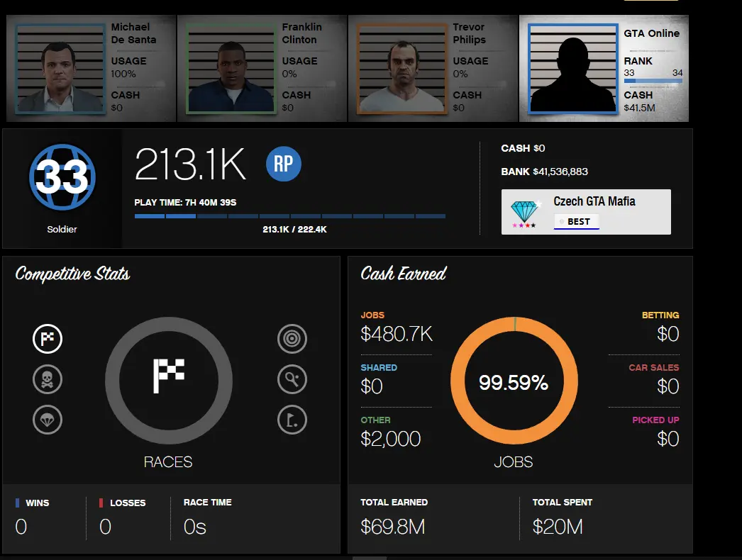The width and height of the screenshot is (742, 560).
Task: Switch to the Michael De Santa character tab
Action: click(x=92, y=69)
